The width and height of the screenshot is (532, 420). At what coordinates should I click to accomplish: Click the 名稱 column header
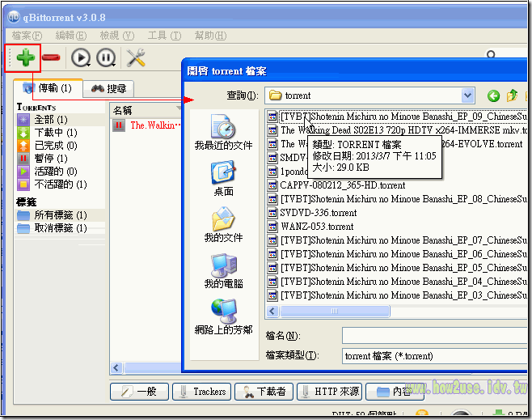(123, 109)
